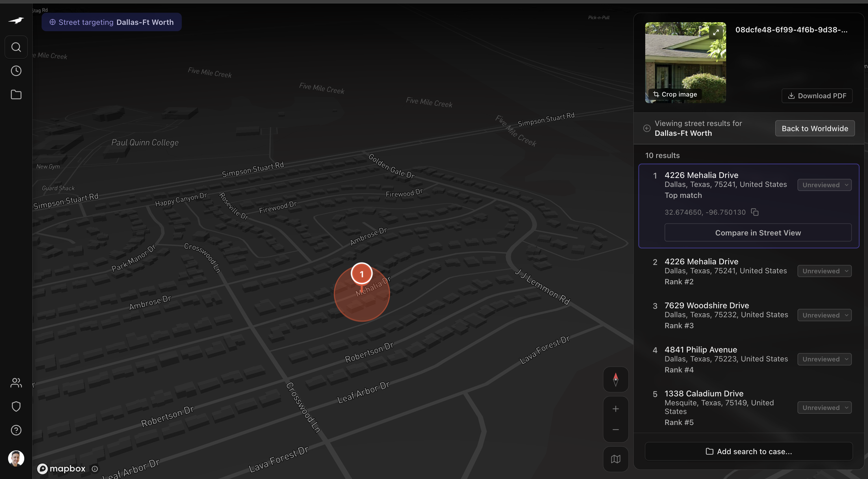Open Unreviewed dropdown for 4841 Philip Avenue
The image size is (868, 479).
point(824,359)
